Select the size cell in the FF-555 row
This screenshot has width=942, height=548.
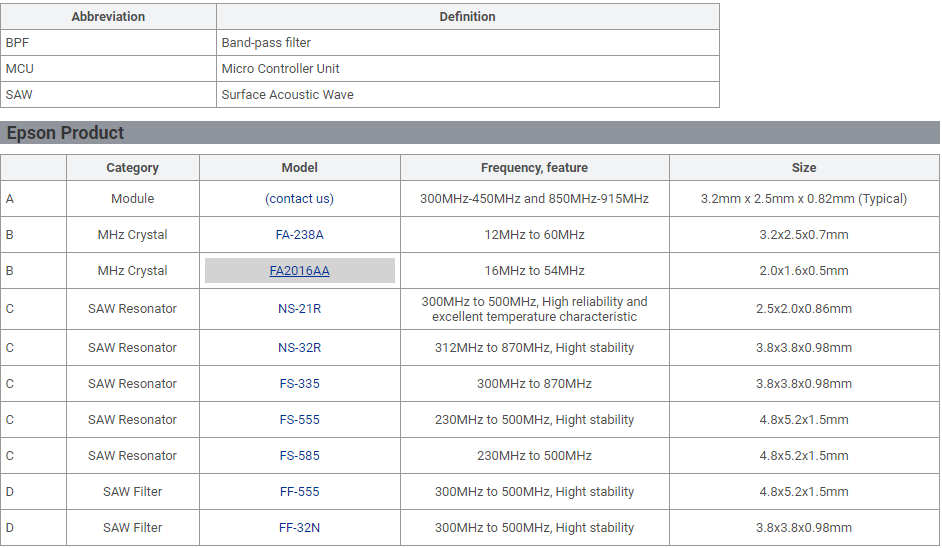[x=804, y=492]
